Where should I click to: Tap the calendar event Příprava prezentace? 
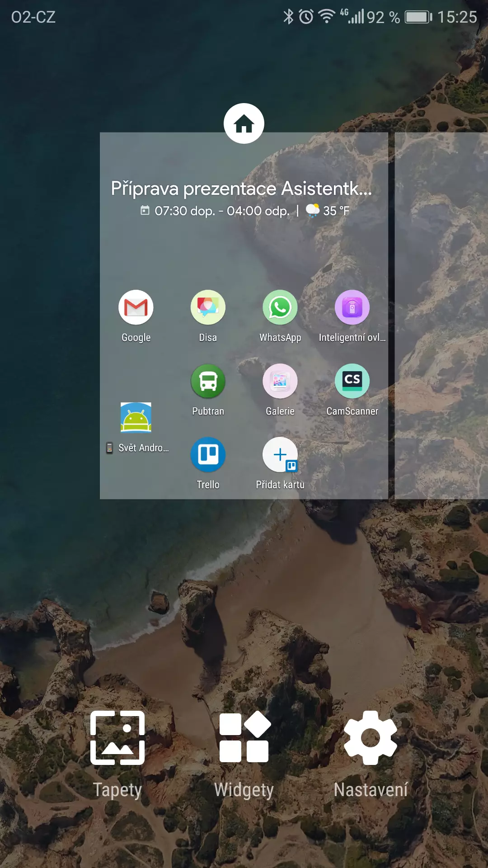[x=242, y=189]
